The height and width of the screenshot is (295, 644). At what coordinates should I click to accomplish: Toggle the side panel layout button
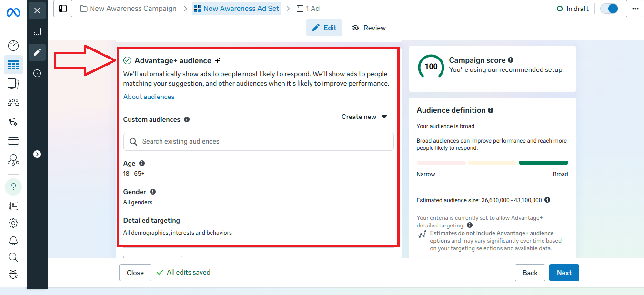pos(63,9)
